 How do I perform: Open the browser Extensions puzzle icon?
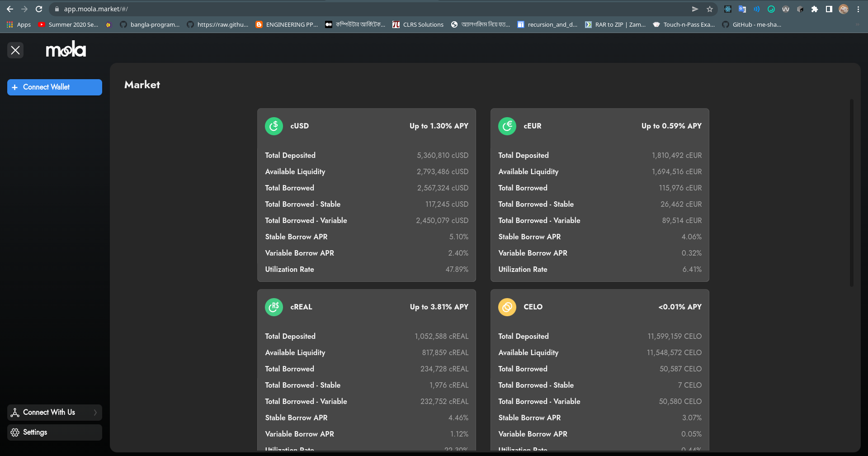coord(814,9)
